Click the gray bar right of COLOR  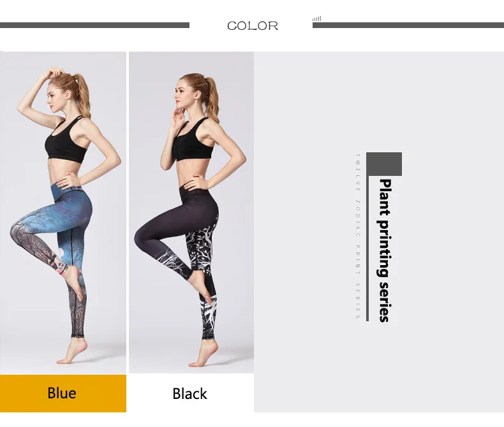pos(408,25)
